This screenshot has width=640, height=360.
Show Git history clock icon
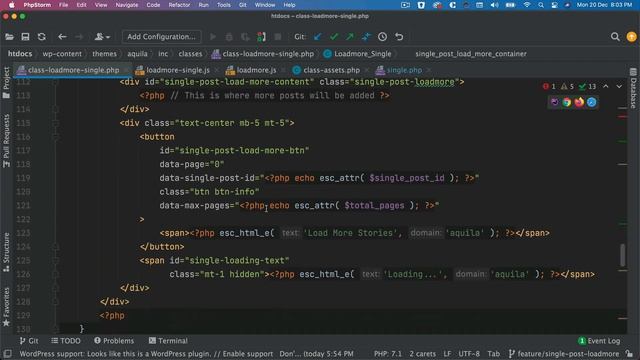pos(382,37)
